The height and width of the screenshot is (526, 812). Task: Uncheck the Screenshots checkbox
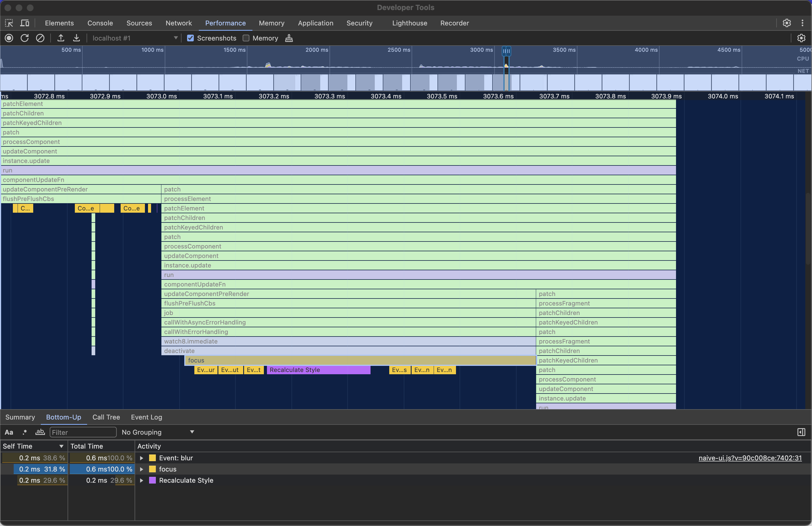(x=190, y=38)
